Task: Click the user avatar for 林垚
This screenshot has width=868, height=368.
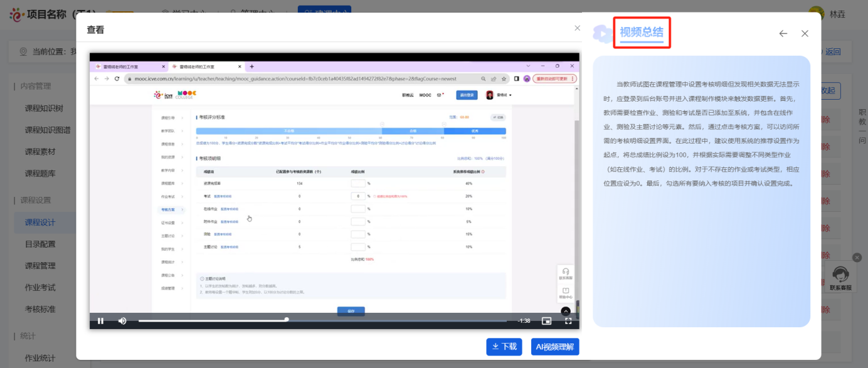Action: pyautogui.click(x=816, y=14)
